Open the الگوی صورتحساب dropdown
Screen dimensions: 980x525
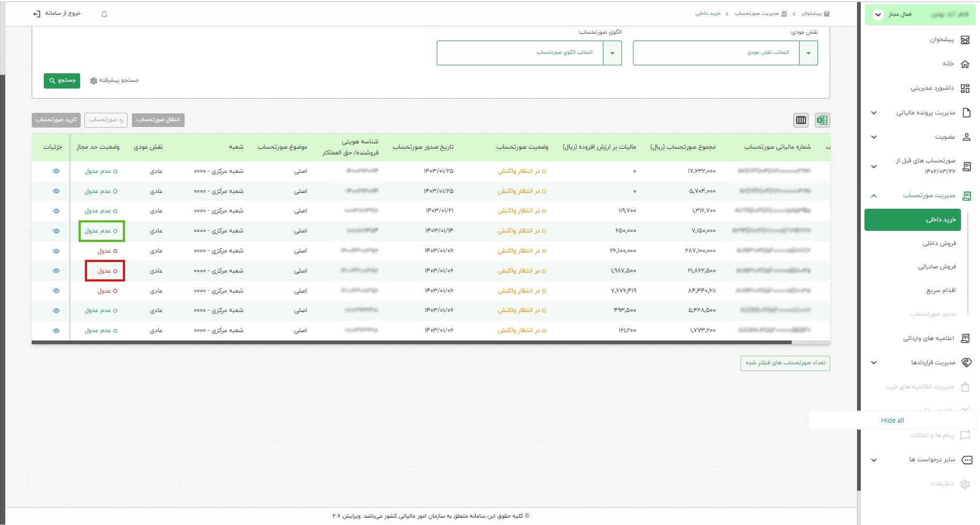click(x=529, y=53)
